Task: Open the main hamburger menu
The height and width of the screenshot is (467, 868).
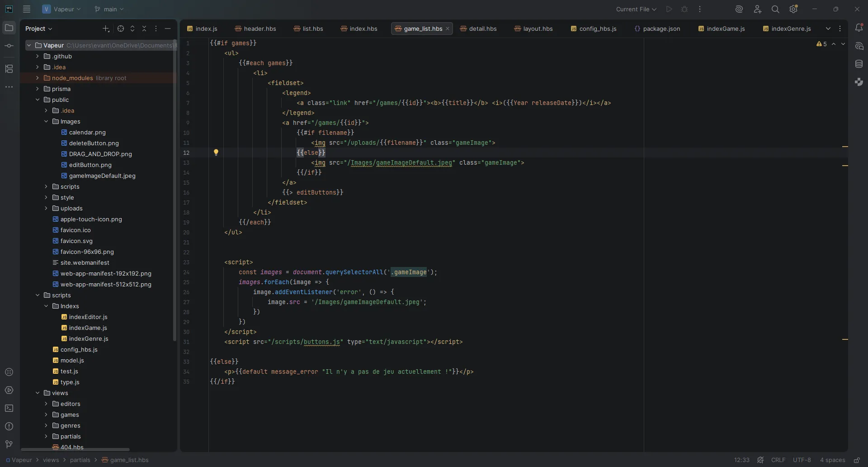Action: point(27,9)
